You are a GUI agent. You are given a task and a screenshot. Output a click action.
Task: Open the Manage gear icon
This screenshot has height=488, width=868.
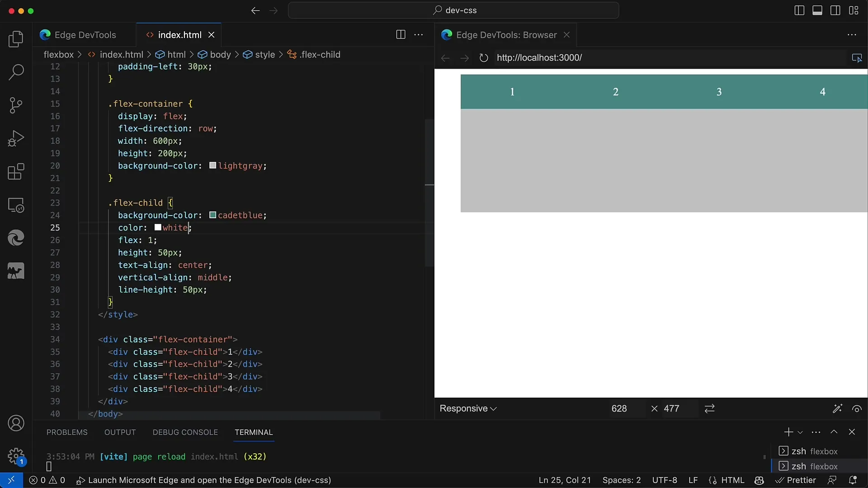pos(16,456)
